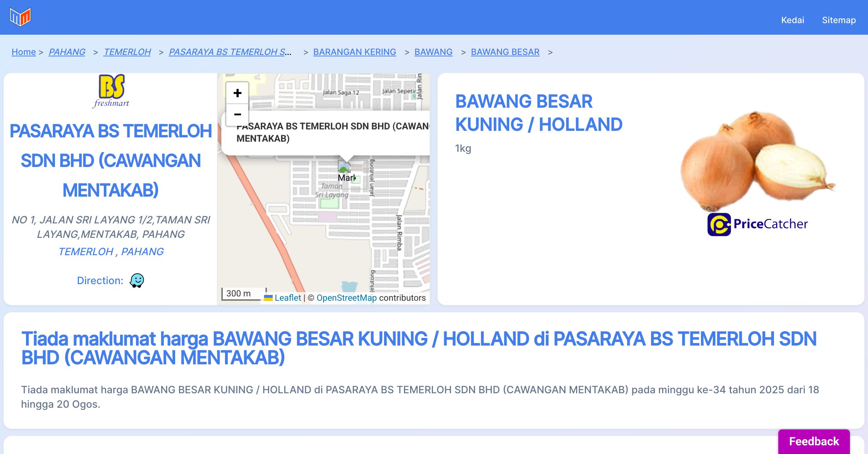Click the minggu ke-34 tahun 2025 paragraph
Screen dimensions: 868x454
[420, 397]
